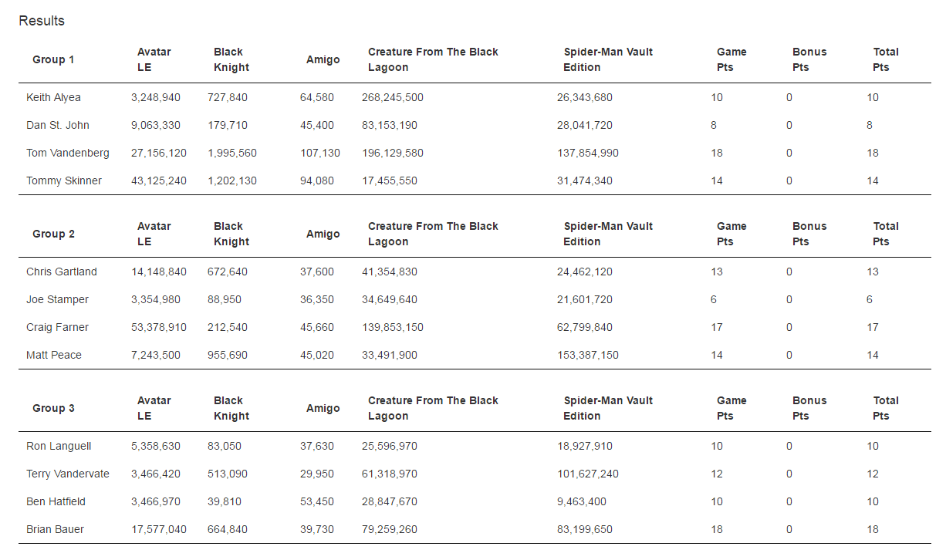The image size is (946, 560).
Task: Select Matt Peace in Group 2
Action: coord(54,356)
